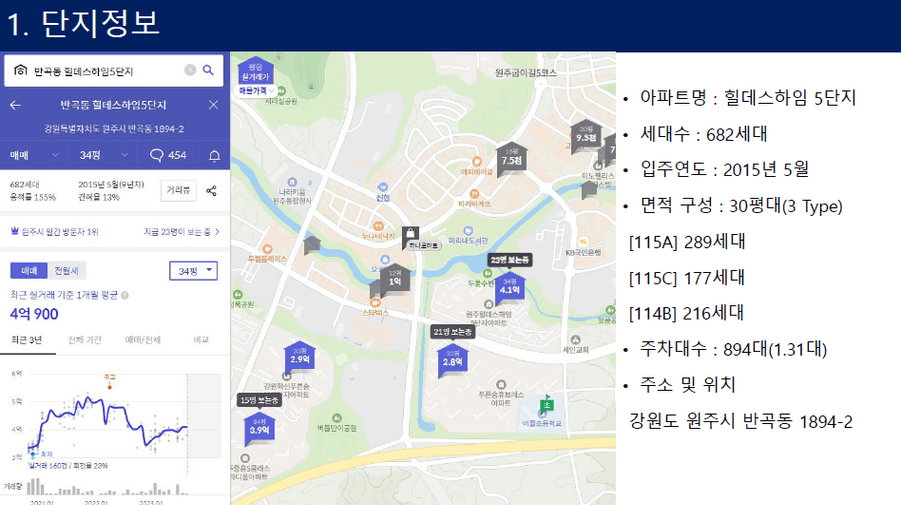The height and width of the screenshot is (505, 901).
Task: Click the 4억 900 average price text
Action: [34, 314]
